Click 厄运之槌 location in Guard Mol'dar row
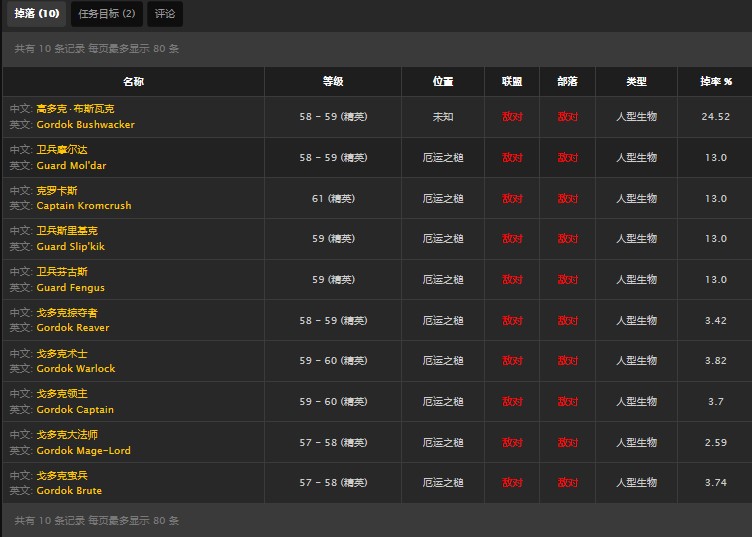752x537 pixels. [443, 157]
